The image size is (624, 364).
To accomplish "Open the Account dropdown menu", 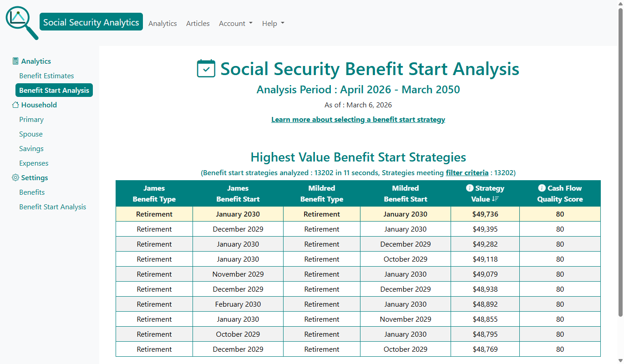I will [235, 23].
